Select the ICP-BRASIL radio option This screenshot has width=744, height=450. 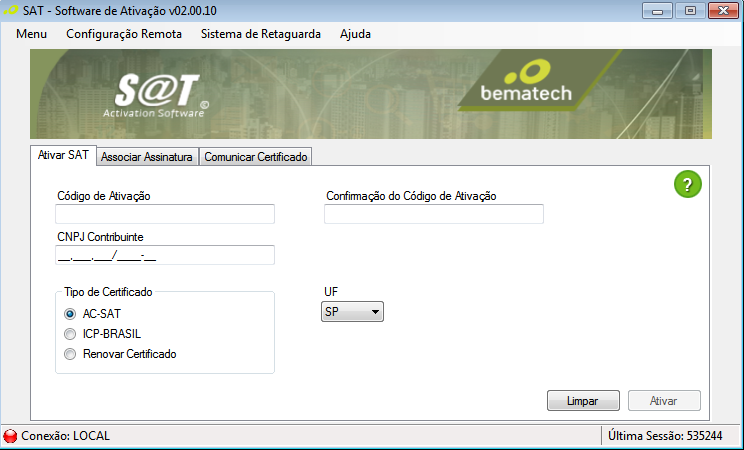coord(70,334)
